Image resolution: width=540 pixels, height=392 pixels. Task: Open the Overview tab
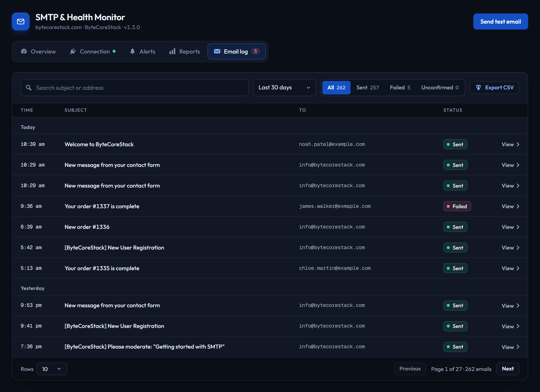point(38,51)
